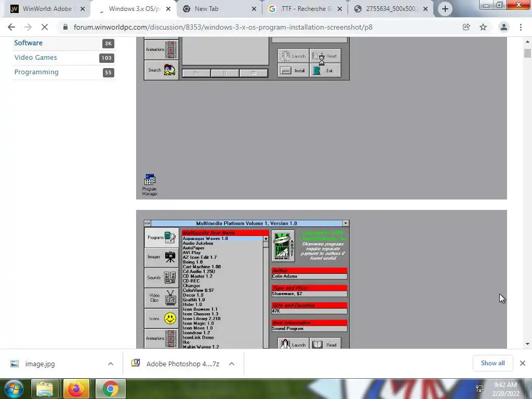Click upper Animations filmstrip button
The width and height of the screenshot is (532, 399).
pos(162,49)
